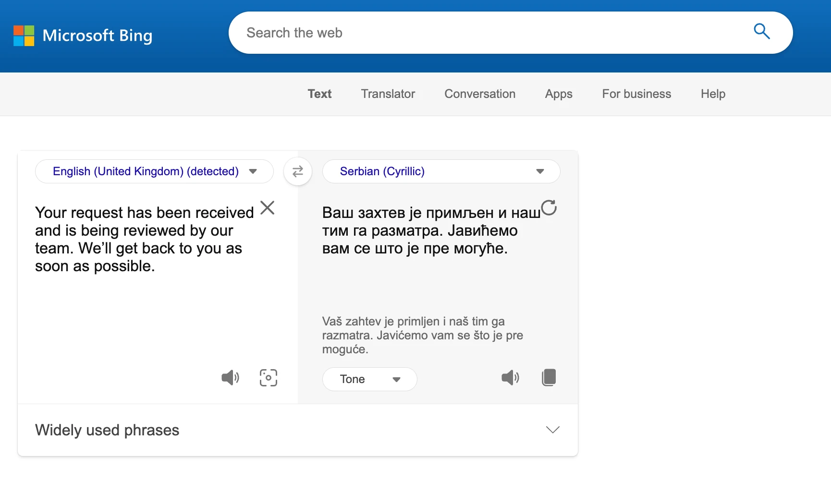Open the For business link

(636, 94)
